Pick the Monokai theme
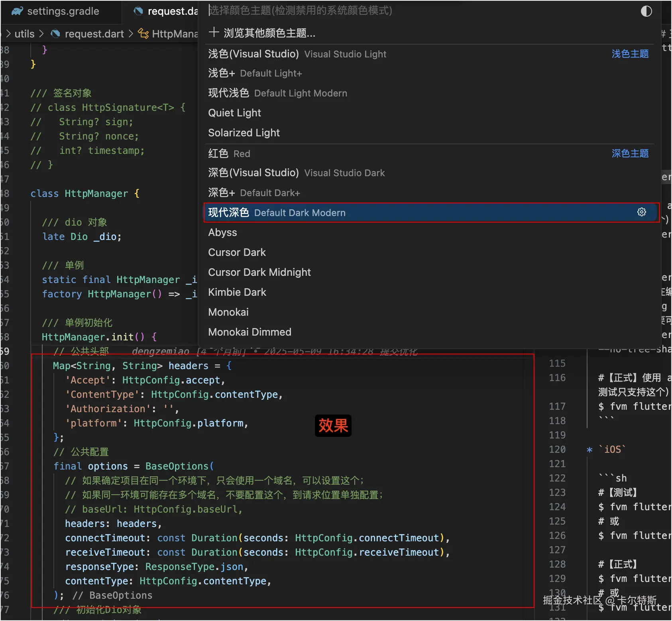Viewport: 672px width, 621px height. (430, 312)
